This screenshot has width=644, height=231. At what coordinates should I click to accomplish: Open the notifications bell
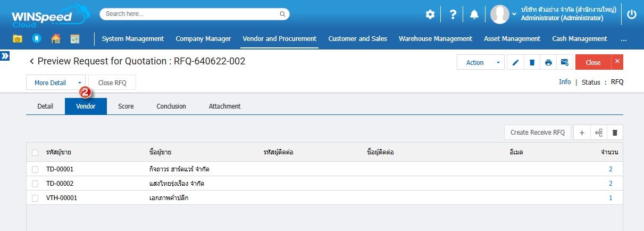(474, 15)
